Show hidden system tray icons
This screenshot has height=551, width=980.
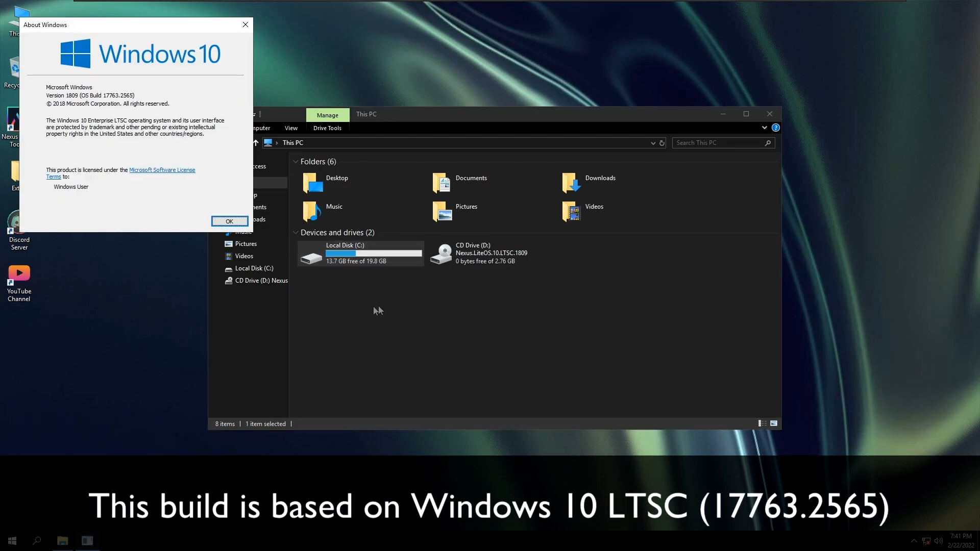[x=914, y=541]
